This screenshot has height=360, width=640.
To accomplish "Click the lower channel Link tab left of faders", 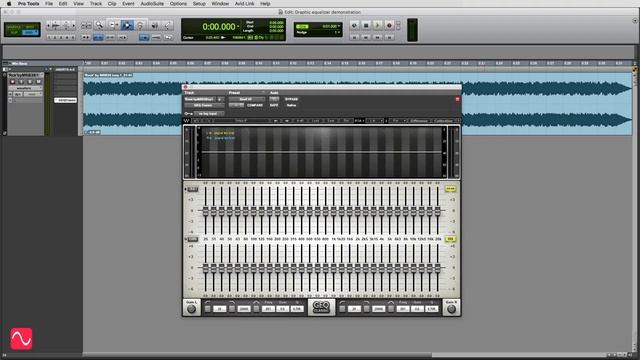I will click(x=192, y=239).
